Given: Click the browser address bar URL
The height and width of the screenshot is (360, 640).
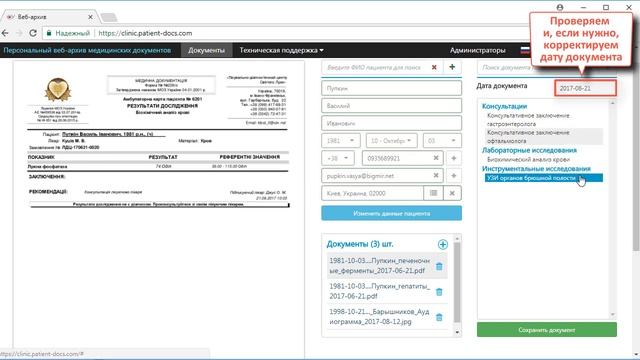Looking at the screenshot, I should click(145, 33).
